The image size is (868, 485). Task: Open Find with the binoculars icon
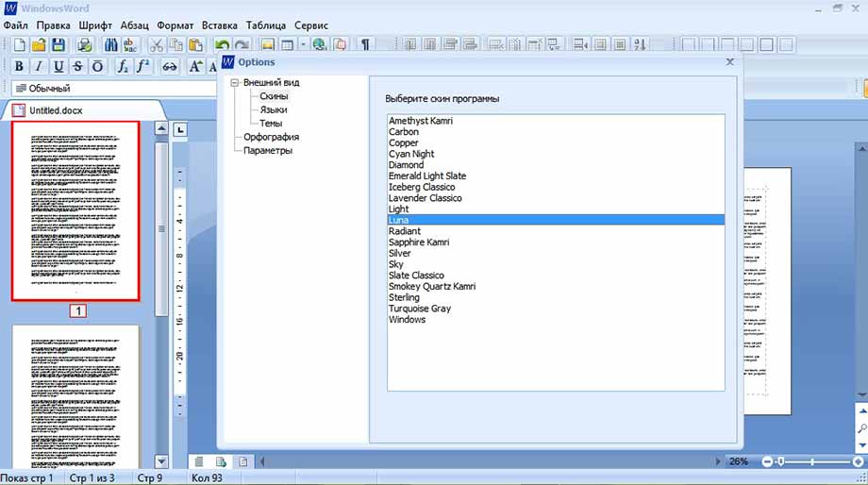click(111, 45)
